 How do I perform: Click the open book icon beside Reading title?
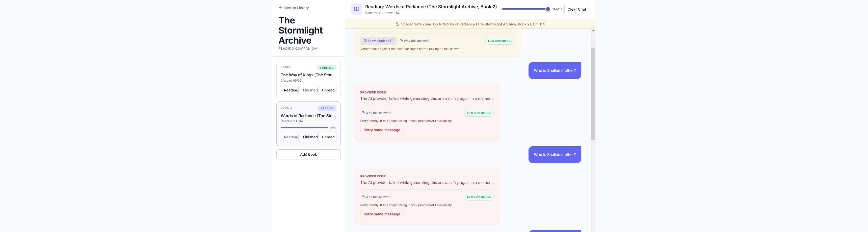tap(356, 9)
